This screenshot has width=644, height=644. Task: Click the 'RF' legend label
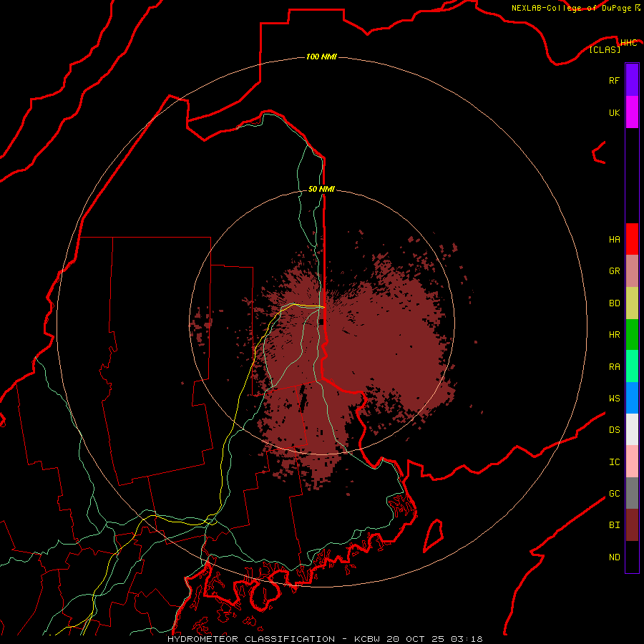click(614, 80)
